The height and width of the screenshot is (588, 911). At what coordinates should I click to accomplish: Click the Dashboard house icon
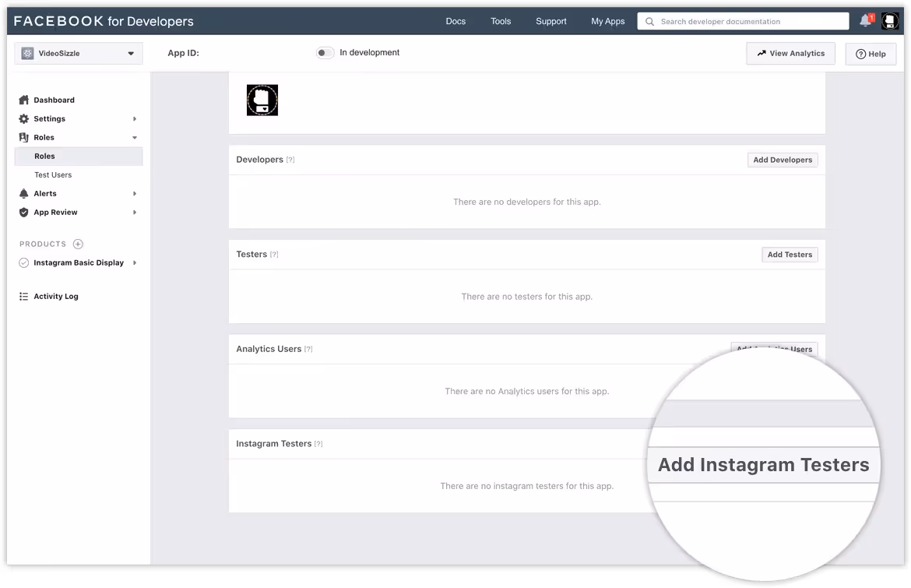(x=24, y=100)
